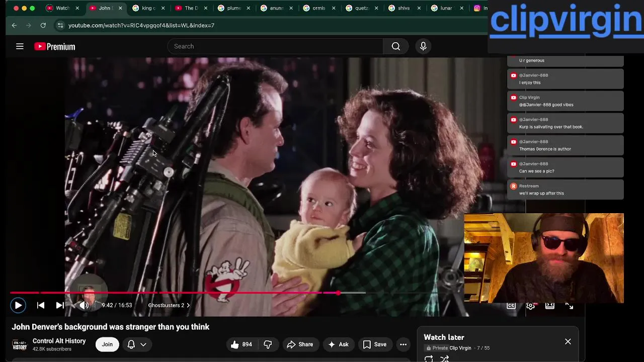Image resolution: width=644 pixels, height=362 pixels.
Task: Click chat message 'U r generous'
Action: [x=566, y=61]
